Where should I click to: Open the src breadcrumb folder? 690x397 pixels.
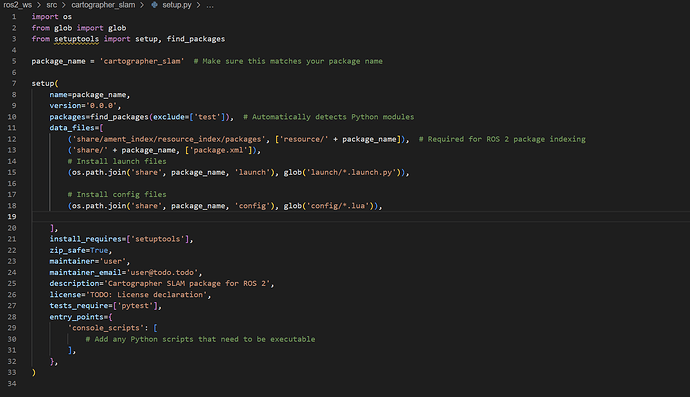pyautogui.click(x=51, y=5)
